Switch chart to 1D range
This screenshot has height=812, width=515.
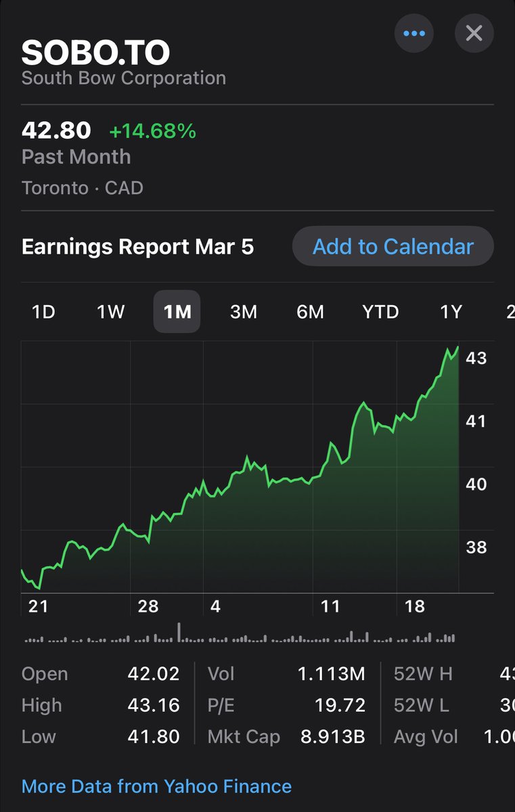click(44, 311)
